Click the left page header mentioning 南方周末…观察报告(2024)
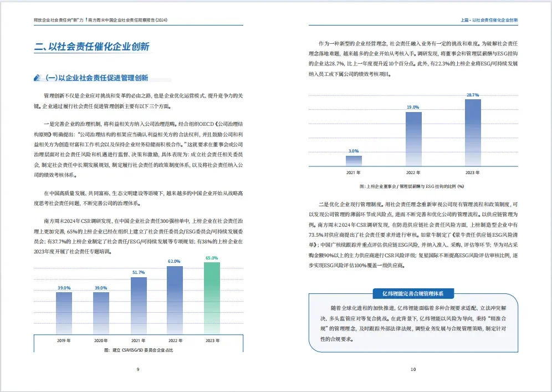Image resolution: width=552 pixels, height=392 pixels. coord(101,20)
